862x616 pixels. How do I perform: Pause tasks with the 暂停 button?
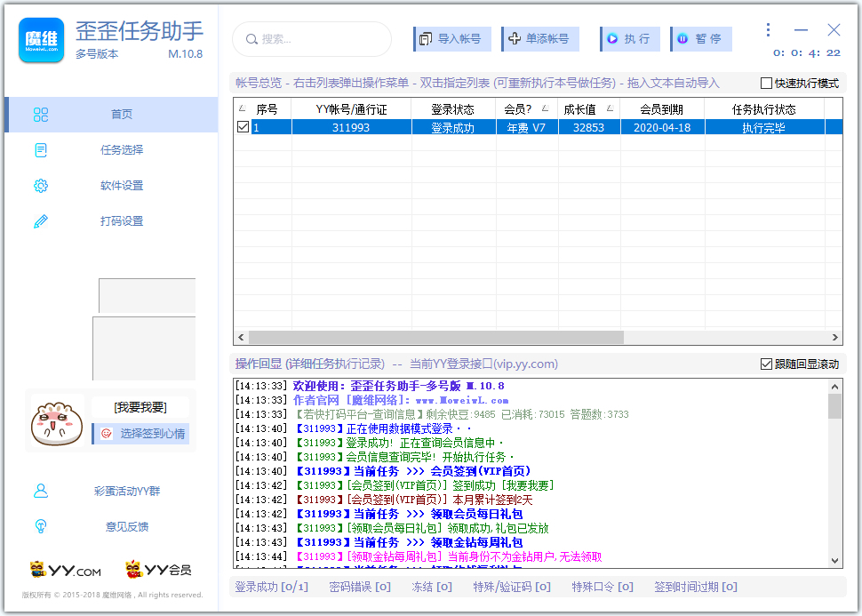[701, 39]
